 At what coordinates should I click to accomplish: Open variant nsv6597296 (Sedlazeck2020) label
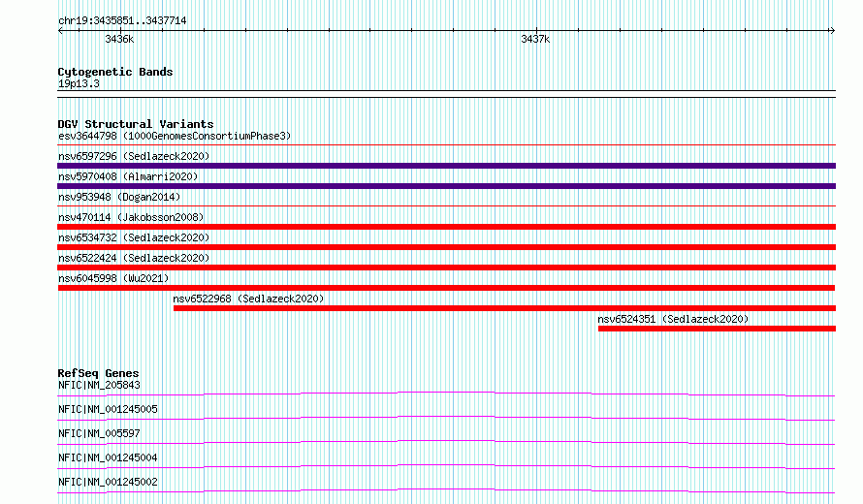pos(134,156)
